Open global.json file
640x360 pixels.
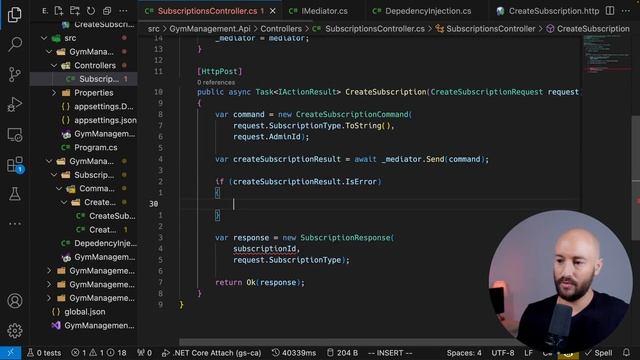click(84, 311)
